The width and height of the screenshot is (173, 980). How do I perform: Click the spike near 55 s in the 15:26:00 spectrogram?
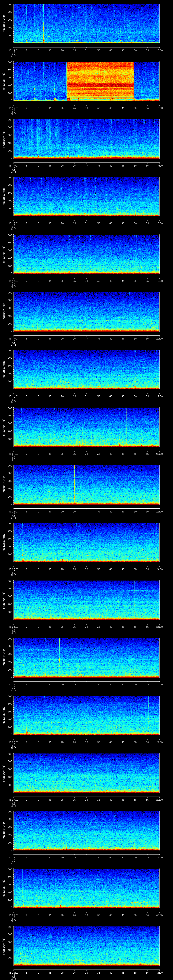(x=148, y=712)
